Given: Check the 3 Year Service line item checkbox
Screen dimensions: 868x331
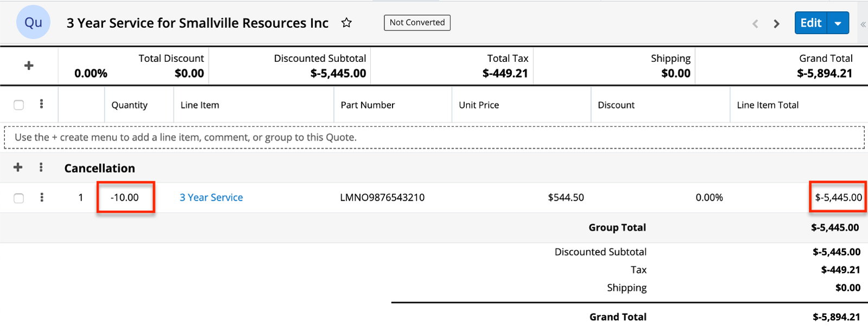Looking at the screenshot, I should click(x=18, y=198).
